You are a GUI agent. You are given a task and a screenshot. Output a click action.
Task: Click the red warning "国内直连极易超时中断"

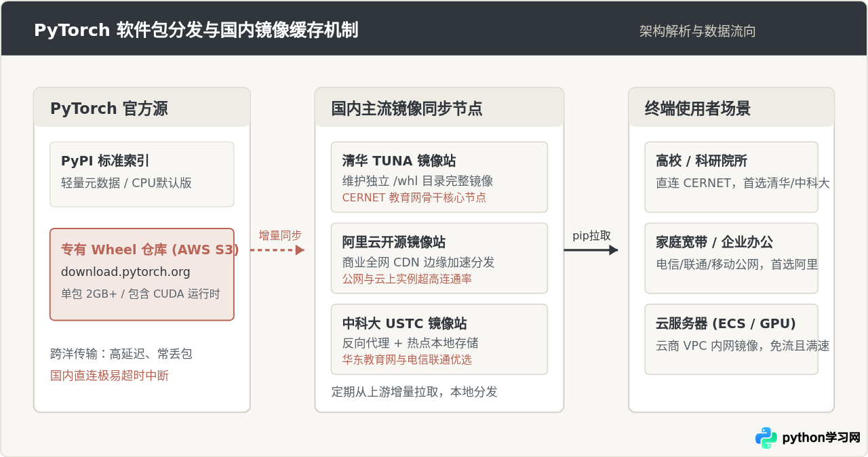[x=109, y=375]
